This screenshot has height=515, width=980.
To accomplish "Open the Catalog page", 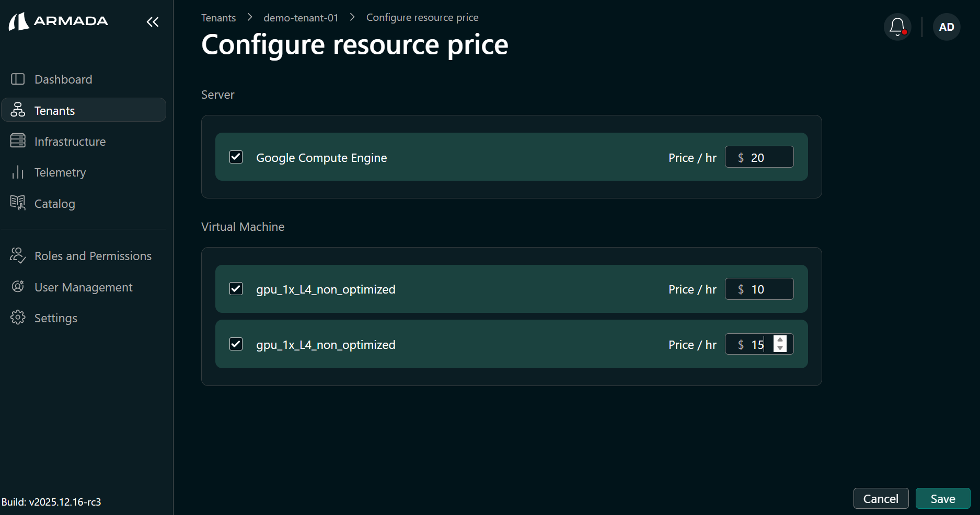I will [x=55, y=203].
